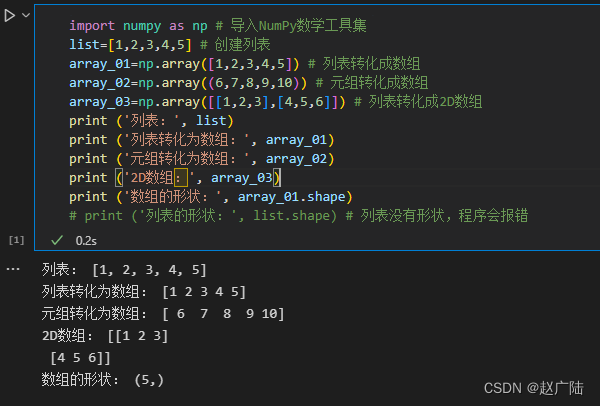Click the print ('列表: ', list) line

[151, 121]
